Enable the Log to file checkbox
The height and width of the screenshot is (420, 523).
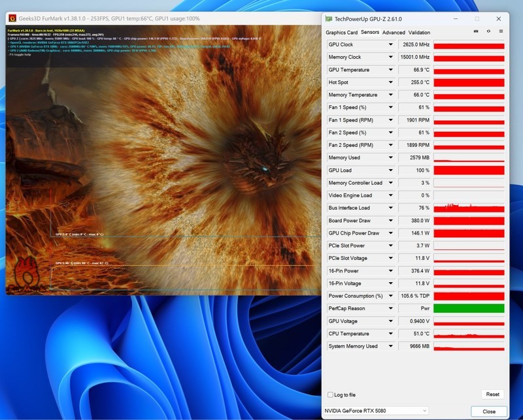point(329,395)
